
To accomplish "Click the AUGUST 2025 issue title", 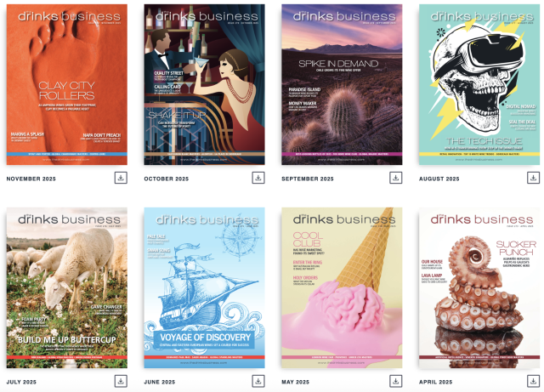I will coord(439,179).
